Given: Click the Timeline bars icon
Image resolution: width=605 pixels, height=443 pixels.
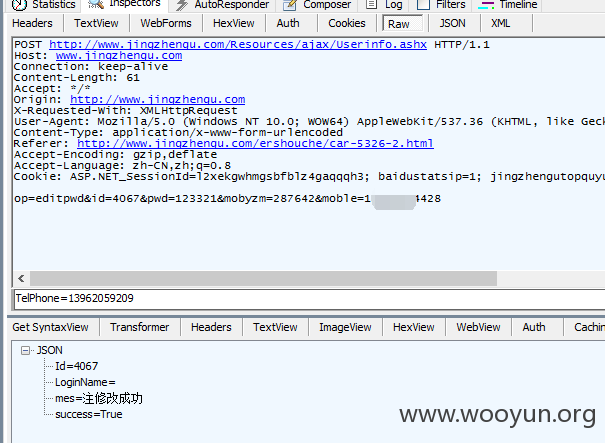Looking at the screenshot, I should [486, 5].
